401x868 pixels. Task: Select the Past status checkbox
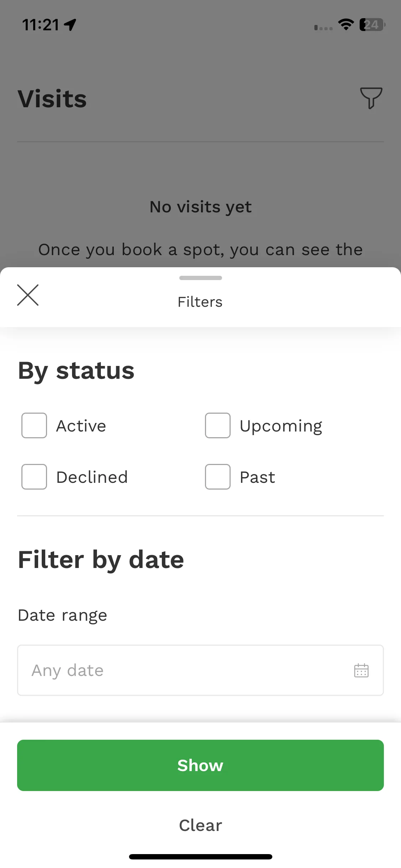coord(218,477)
